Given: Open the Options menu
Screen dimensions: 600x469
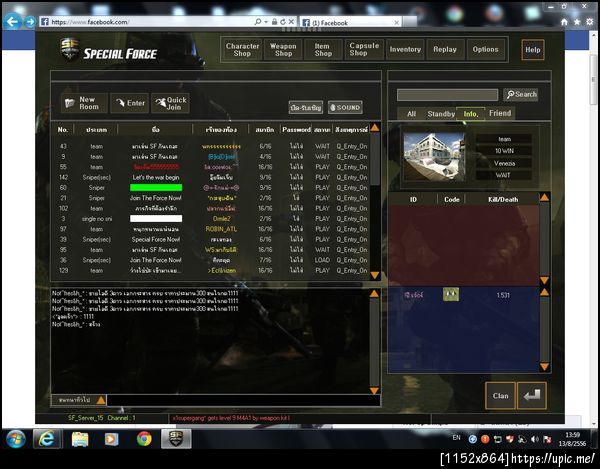Looking at the screenshot, I should [x=486, y=50].
